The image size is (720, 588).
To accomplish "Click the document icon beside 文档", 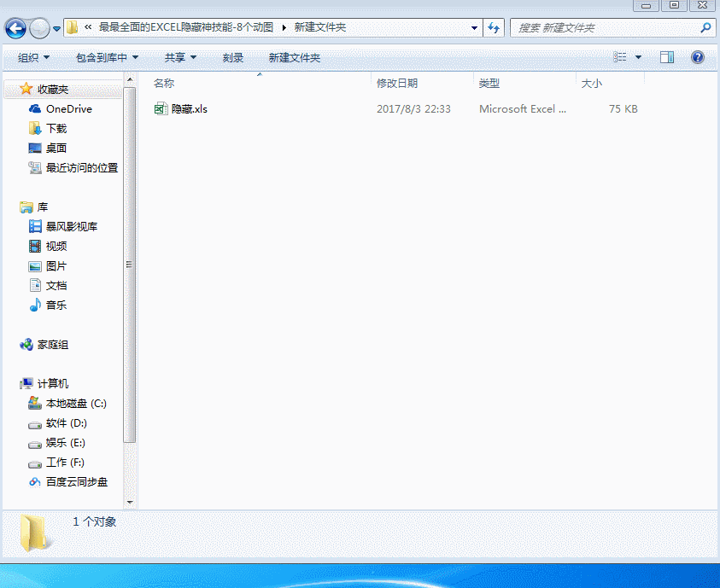I will [x=35, y=285].
